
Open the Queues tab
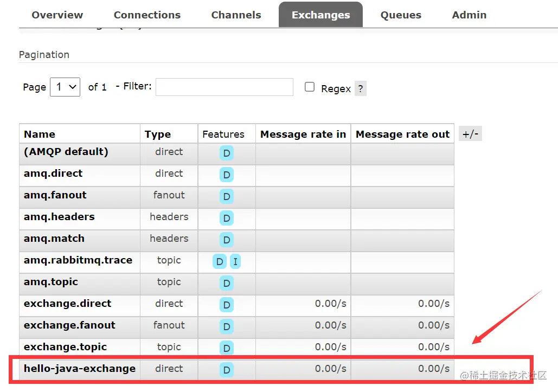coord(401,15)
